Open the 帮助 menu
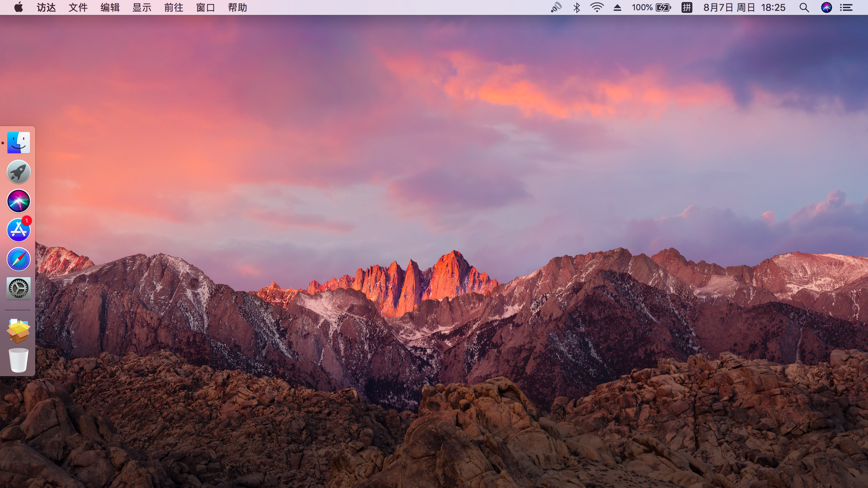 click(237, 7)
